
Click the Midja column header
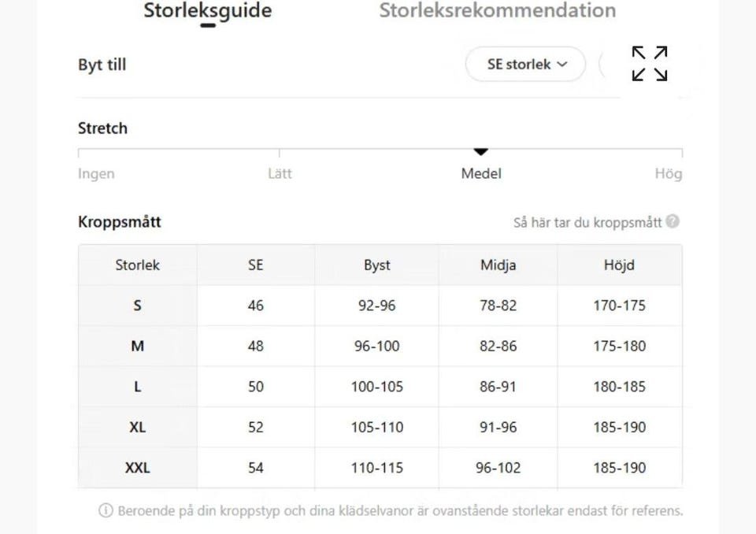point(498,265)
